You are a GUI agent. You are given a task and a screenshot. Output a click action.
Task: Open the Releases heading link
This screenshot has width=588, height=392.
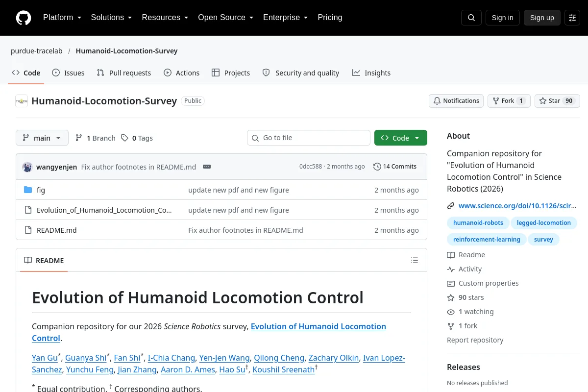[x=464, y=367]
